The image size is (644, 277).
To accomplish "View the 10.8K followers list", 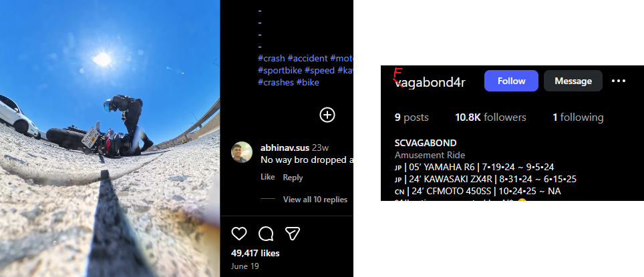I will pos(490,117).
